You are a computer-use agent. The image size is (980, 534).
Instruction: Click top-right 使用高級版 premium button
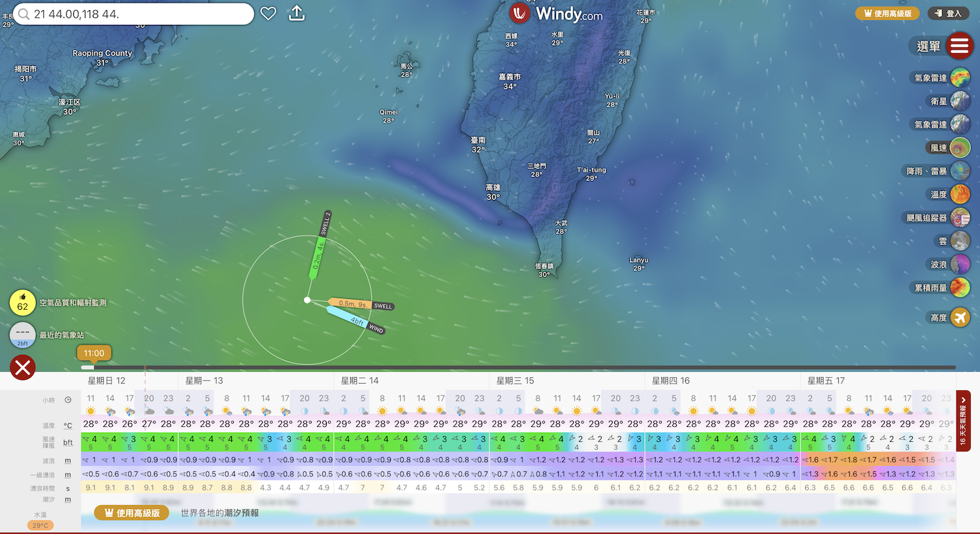tap(887, 13)
